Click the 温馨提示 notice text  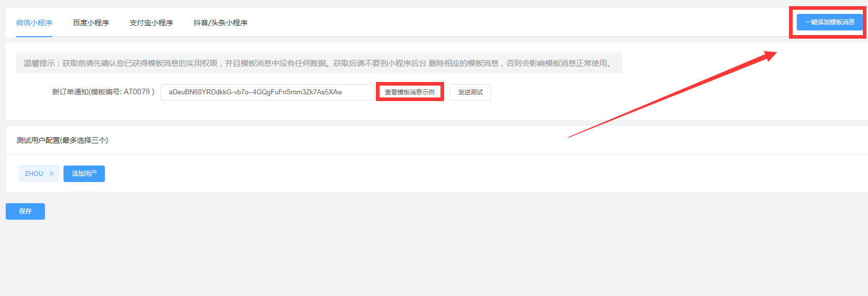[319, 63]
